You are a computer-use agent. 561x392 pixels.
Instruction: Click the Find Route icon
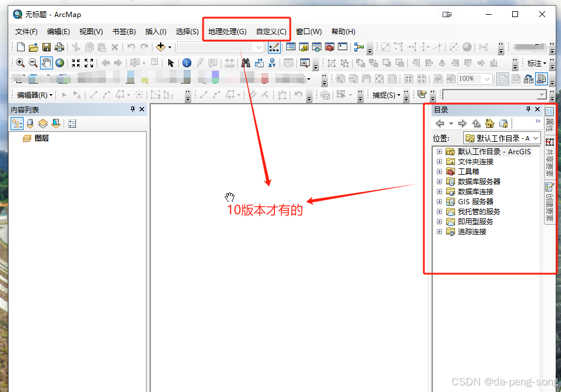[x=259, y=63]
